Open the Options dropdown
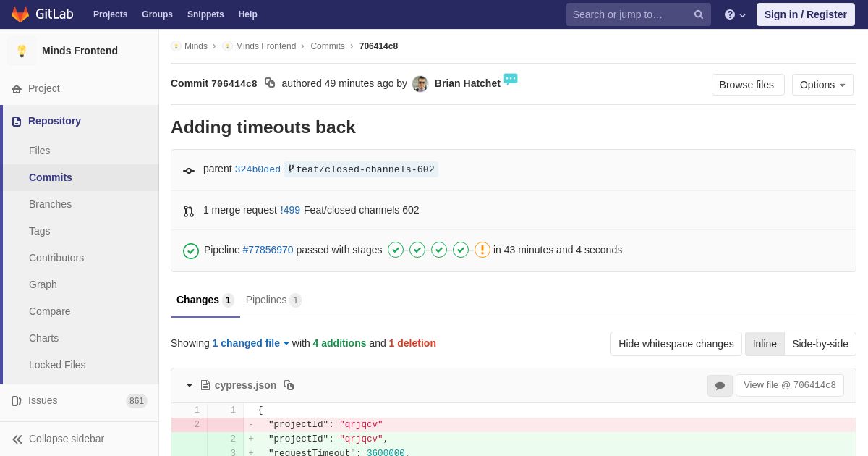 tap(822, 85)
